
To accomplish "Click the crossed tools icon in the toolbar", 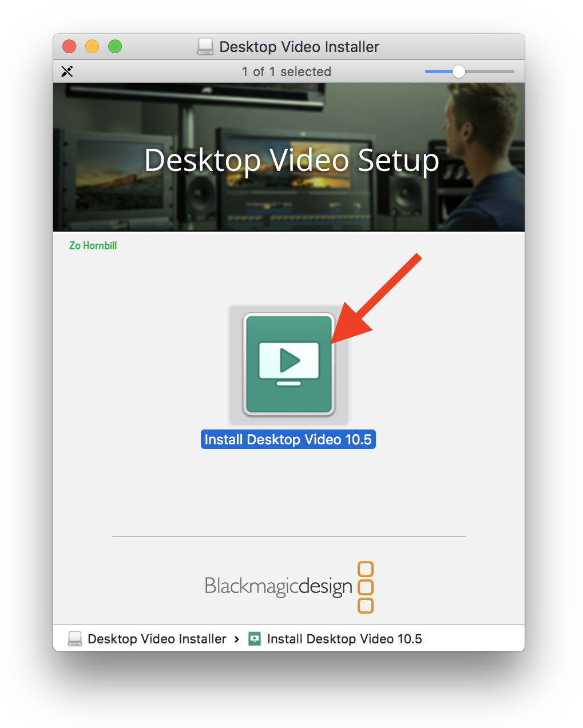I will 67,71.
